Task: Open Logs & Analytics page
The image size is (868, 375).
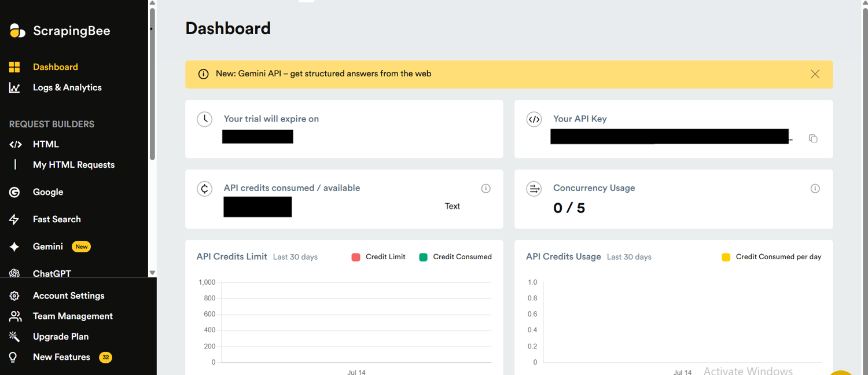Action: coord(67,88)
